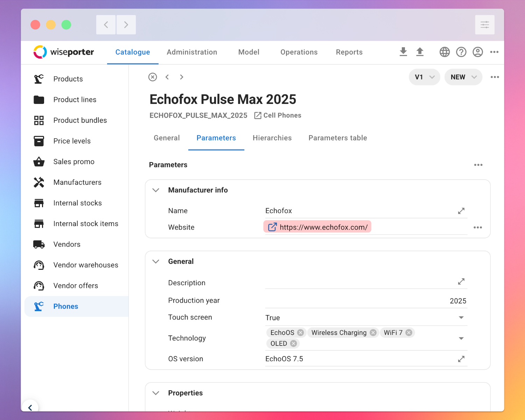Go to previous product record arrow
Image resolution: width=525 pixels, height=420 pixels.
pos(167,77)
